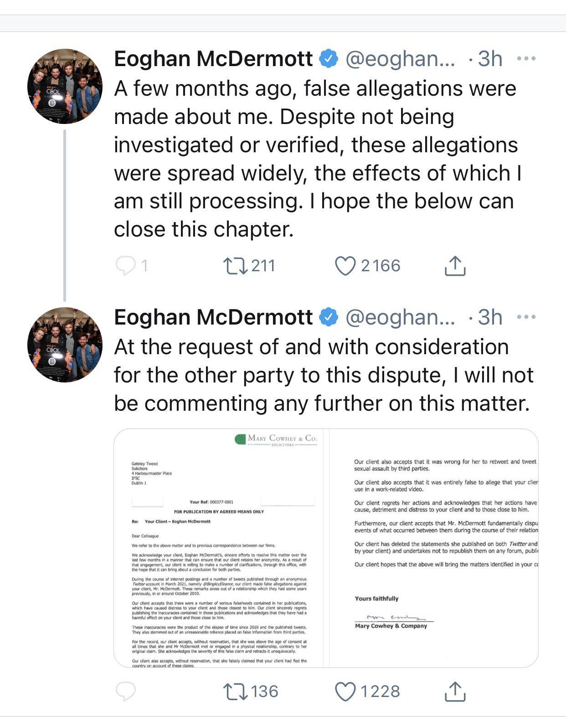Share the first tweet

point(455,265)
